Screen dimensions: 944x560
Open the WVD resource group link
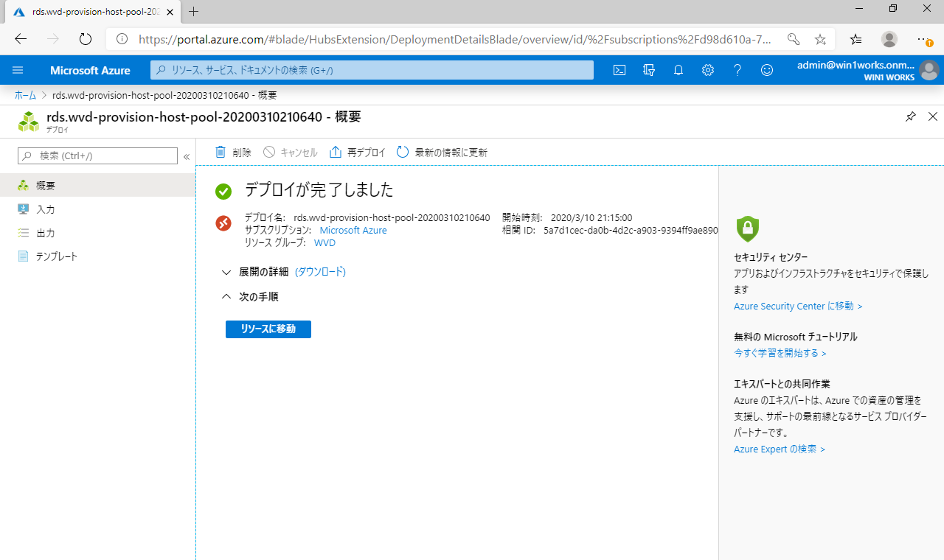(324, 242)
